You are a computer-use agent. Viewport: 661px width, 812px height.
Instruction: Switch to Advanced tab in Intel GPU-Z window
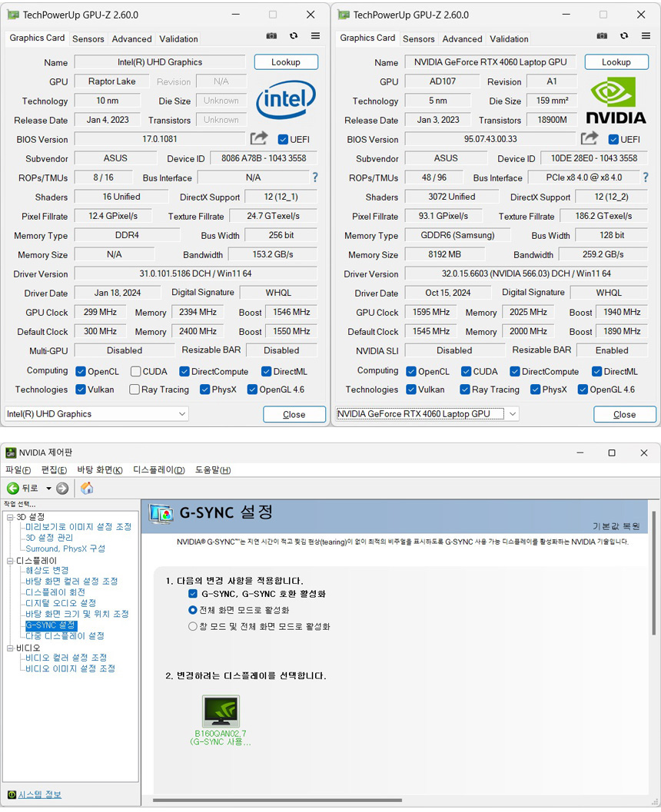[x=131, y=39]
